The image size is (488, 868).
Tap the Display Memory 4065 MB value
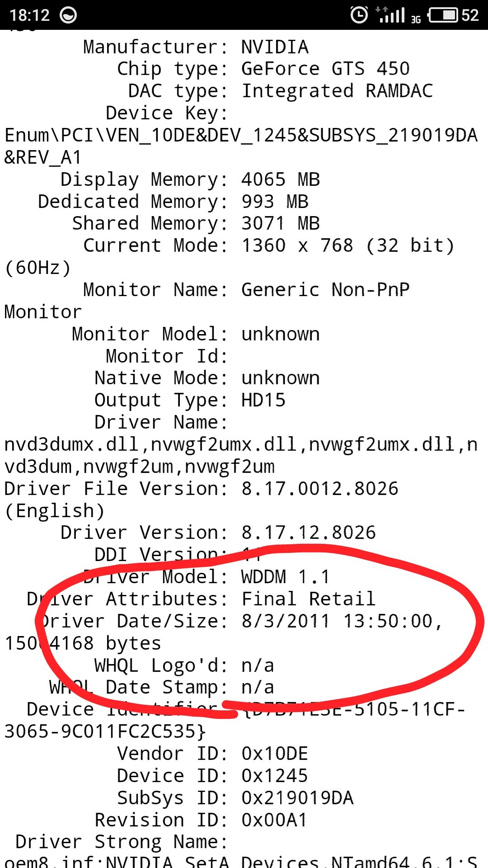click(281, 179)
